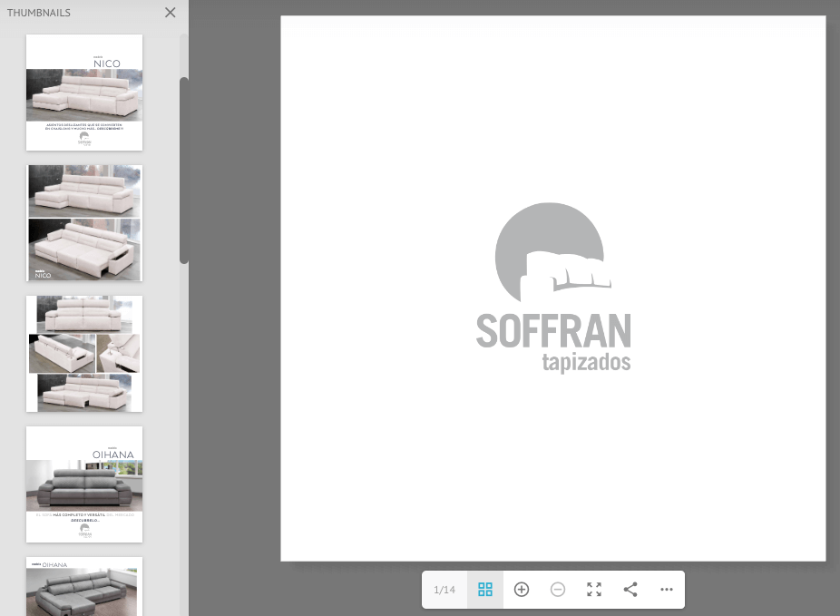Click the tapizados text under the logo
The image size is (840, 616).
pos(586,363)
